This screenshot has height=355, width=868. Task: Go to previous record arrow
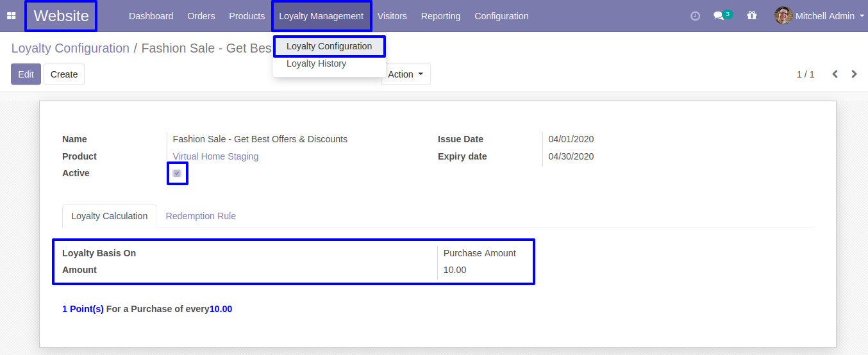click(835, 74)
